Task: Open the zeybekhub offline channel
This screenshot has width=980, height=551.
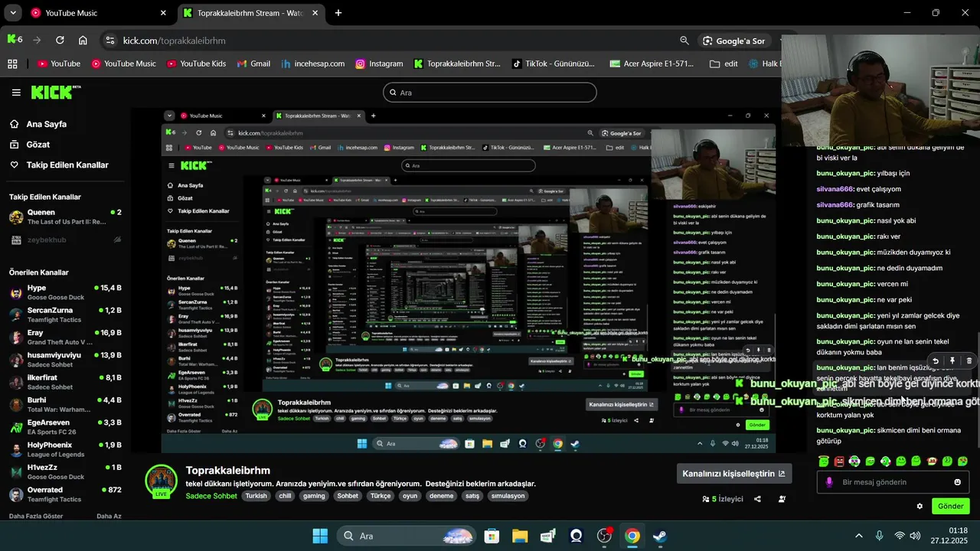Action: (65, 240)
